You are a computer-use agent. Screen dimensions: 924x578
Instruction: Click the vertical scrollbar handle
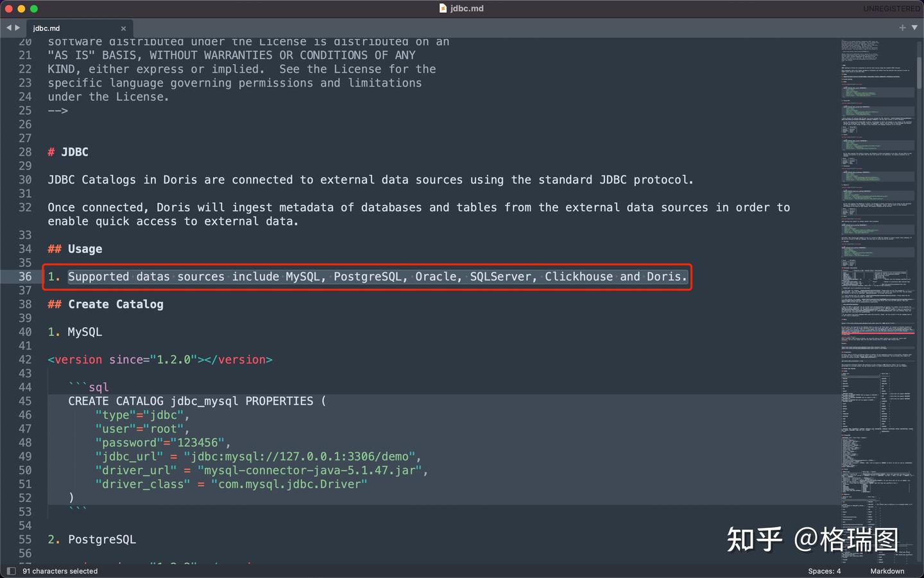[919, 73]
